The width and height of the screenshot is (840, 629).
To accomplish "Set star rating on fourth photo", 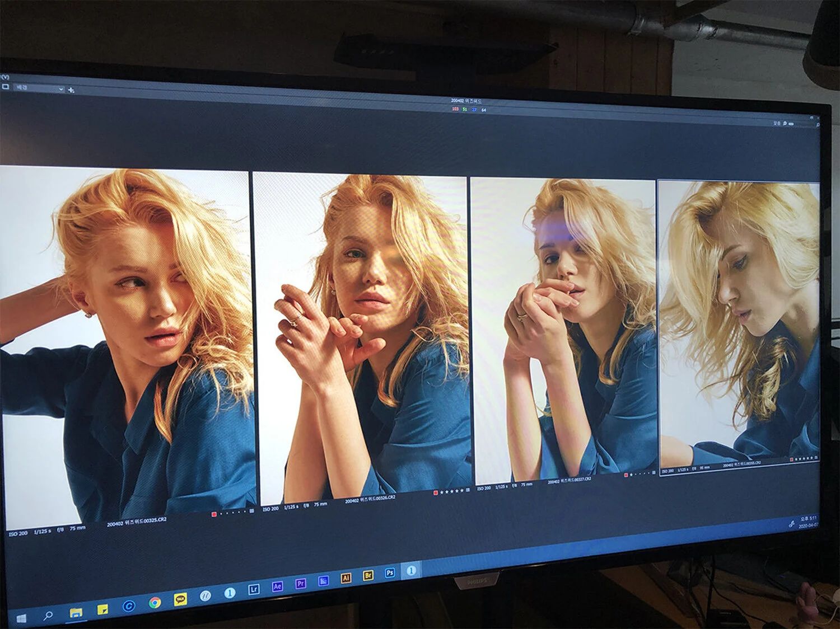I will tap(805, 458).
